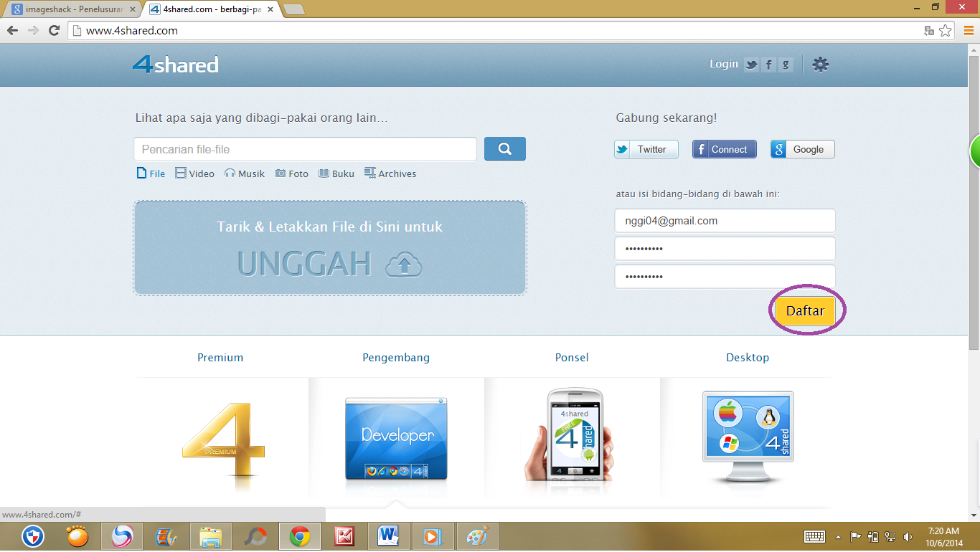The height and width of the screenshot is (552, 980).
Task: Click the confirm password field
Action: 725,277
